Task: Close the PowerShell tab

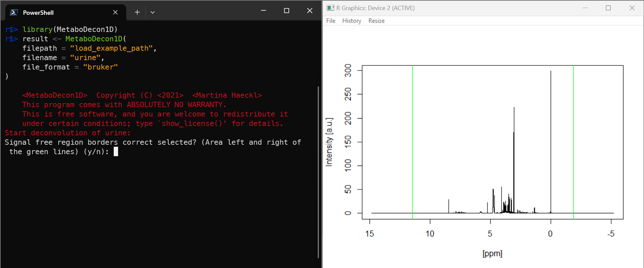Action: point(115,12)
